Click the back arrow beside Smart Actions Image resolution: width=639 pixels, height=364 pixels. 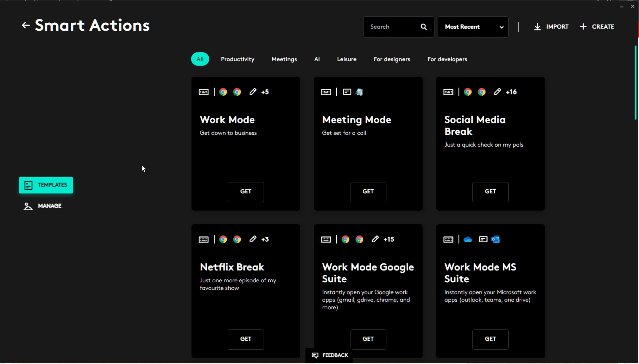click(25, 25)
